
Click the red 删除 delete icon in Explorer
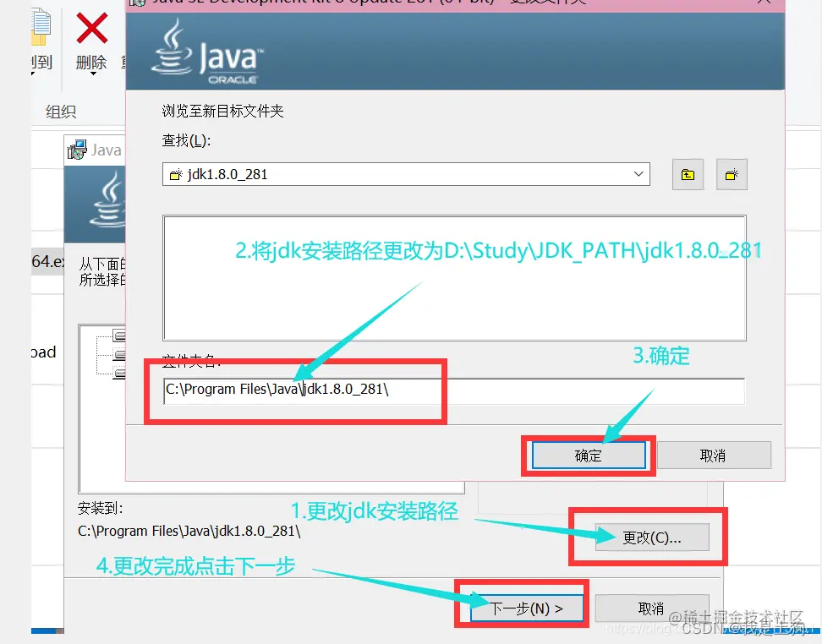tap(91, 28)
